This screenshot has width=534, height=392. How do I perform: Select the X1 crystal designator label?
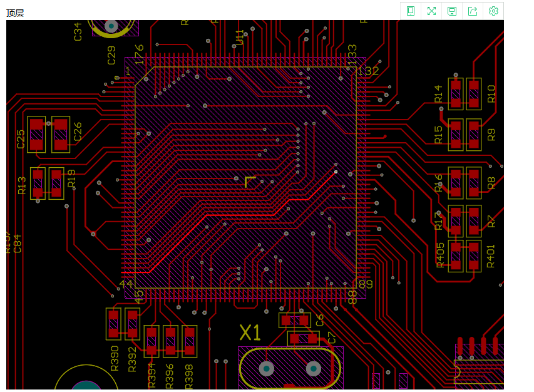(x=250, y=333)
